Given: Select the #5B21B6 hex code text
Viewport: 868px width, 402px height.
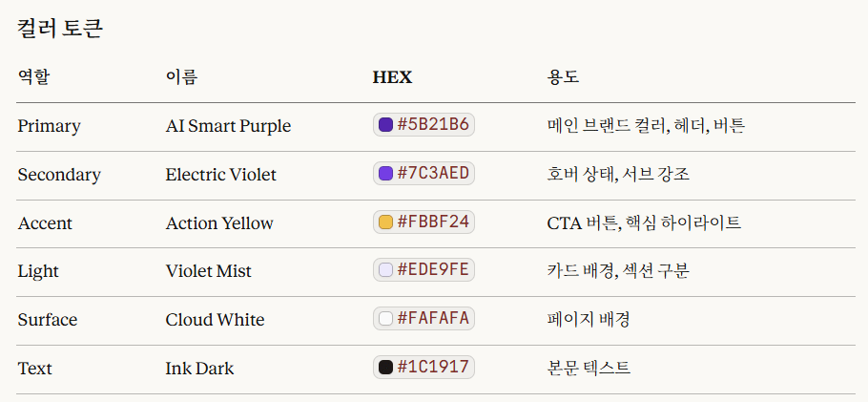Looking at the screenshot, I should coord(433,125).
